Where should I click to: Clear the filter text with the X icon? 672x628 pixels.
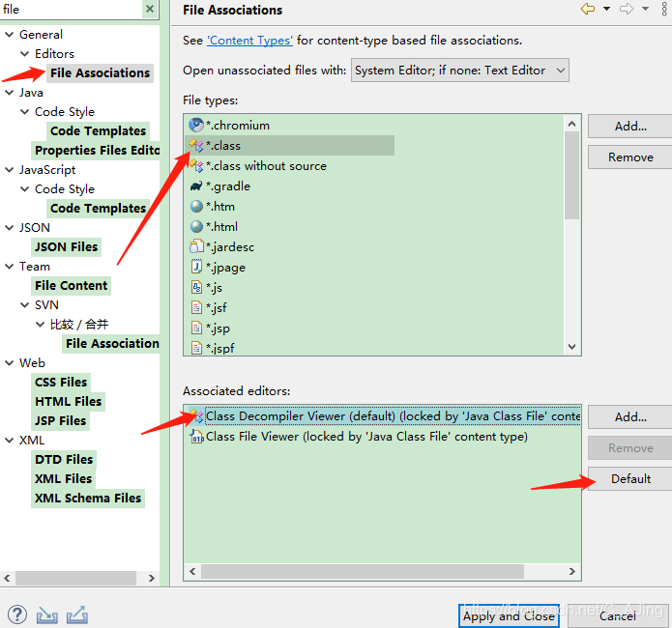[150, 9]
